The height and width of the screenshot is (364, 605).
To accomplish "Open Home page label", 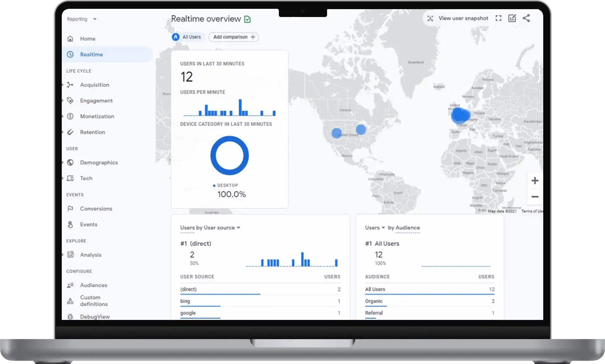I will 88,39.
